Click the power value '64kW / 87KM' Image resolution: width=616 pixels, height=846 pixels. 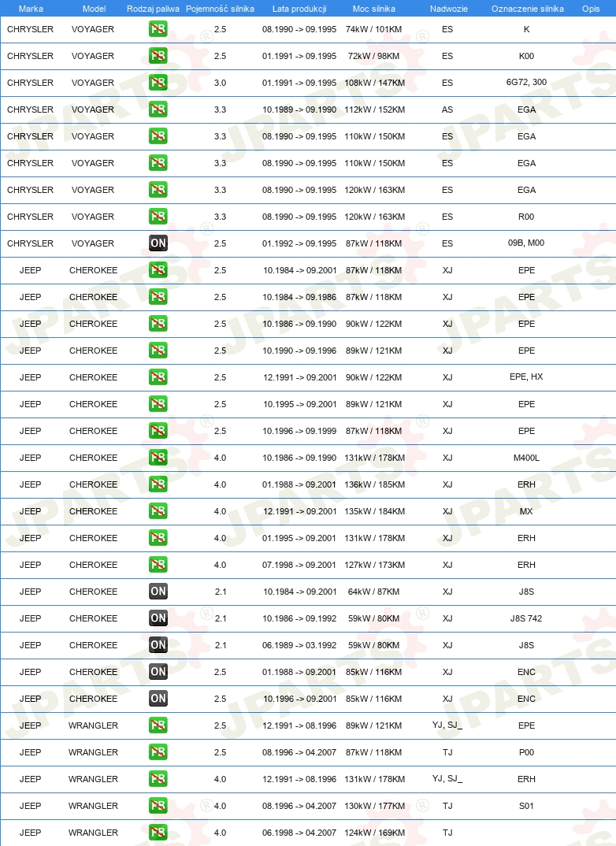374,592
